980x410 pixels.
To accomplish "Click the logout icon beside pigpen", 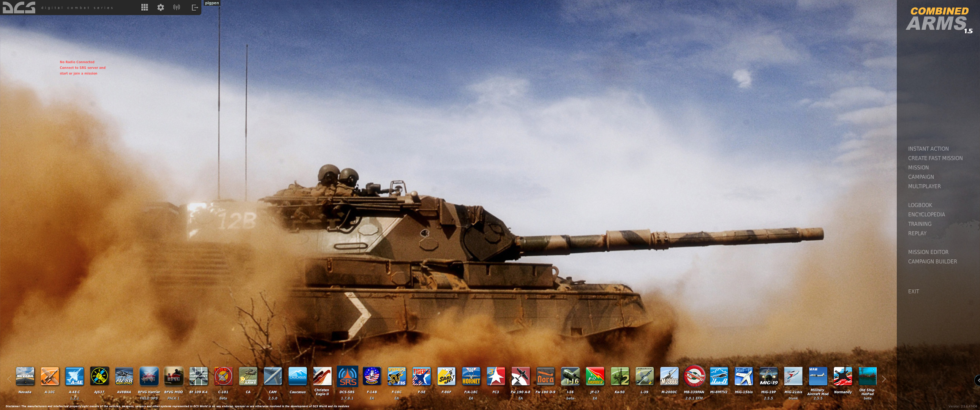I will [x=195, y=7].
